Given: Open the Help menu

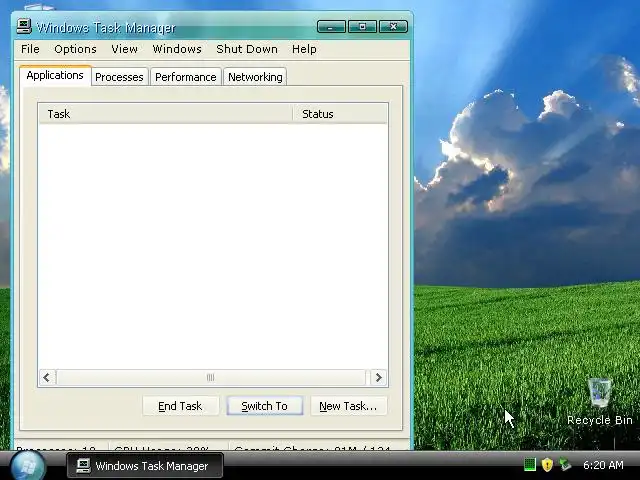Looking at the screenshot, I should click(x=304, y=49).
